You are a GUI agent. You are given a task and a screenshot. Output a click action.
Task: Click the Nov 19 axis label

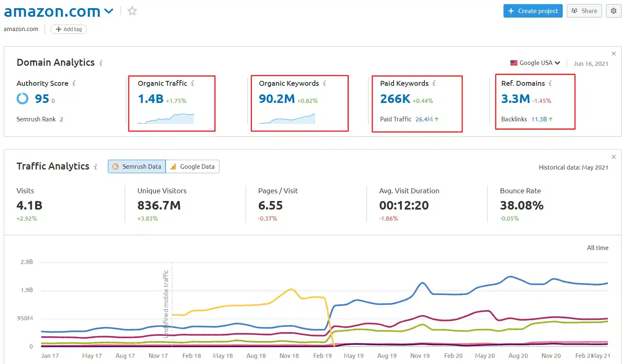420,356
